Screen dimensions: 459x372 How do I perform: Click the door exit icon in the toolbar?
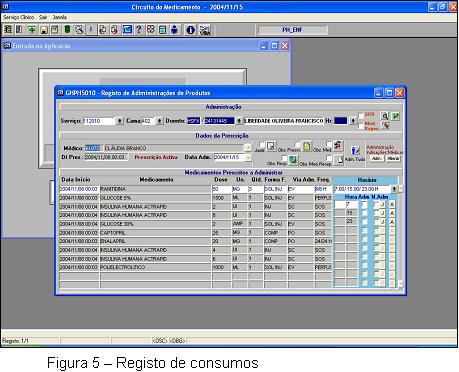[19, 30]
